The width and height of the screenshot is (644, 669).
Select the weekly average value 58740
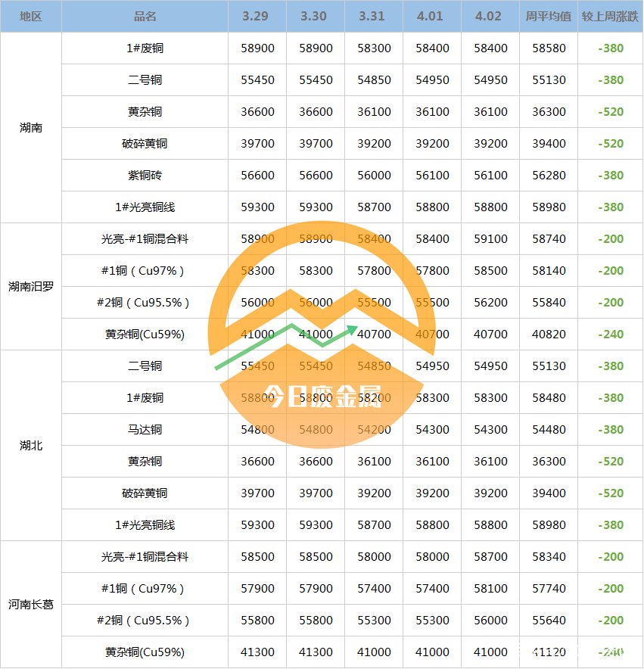[x=549, y=238]
